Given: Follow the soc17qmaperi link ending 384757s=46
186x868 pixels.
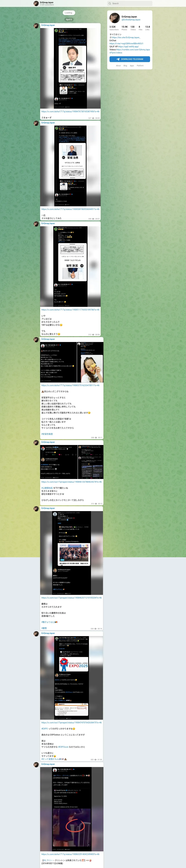Looking at the screenshot, I should coord(71,722).
